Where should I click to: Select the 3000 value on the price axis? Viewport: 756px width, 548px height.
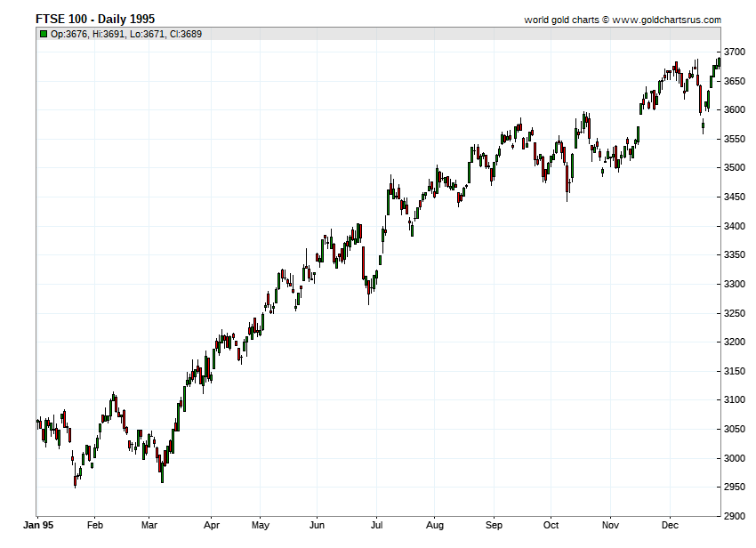tap(734, 458)
